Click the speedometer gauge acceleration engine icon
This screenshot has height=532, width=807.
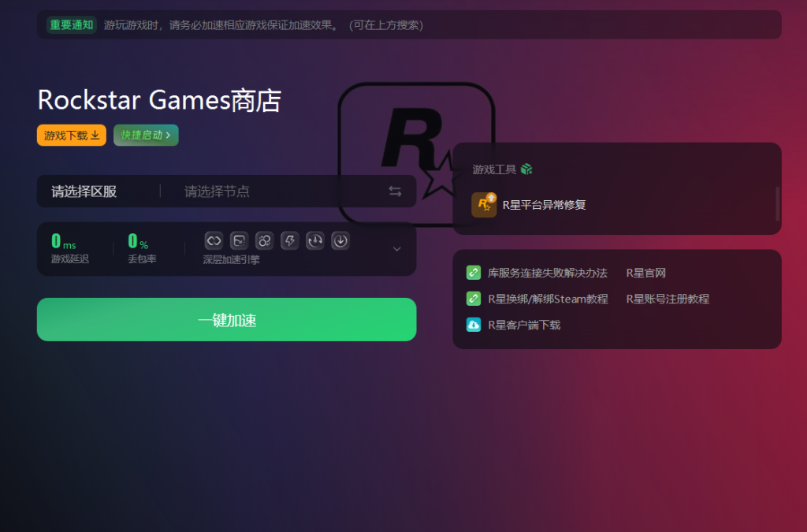315,241
